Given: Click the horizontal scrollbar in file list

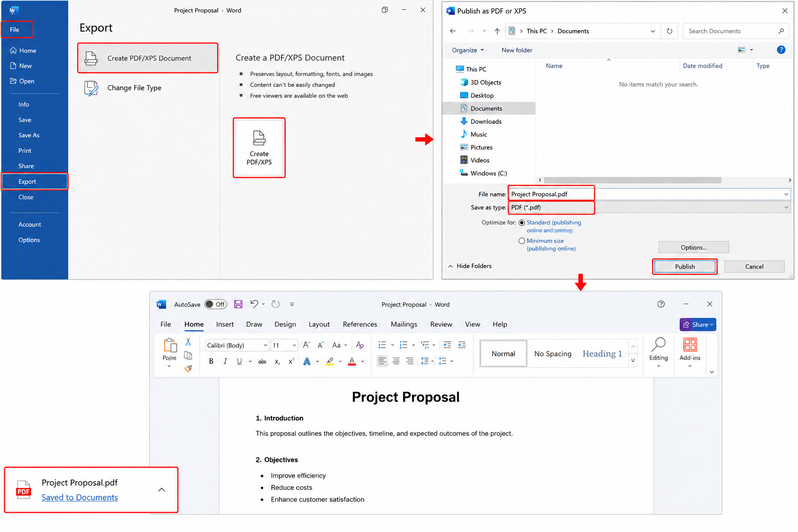Looking at the screenshot, I should [x=632, y=180].
